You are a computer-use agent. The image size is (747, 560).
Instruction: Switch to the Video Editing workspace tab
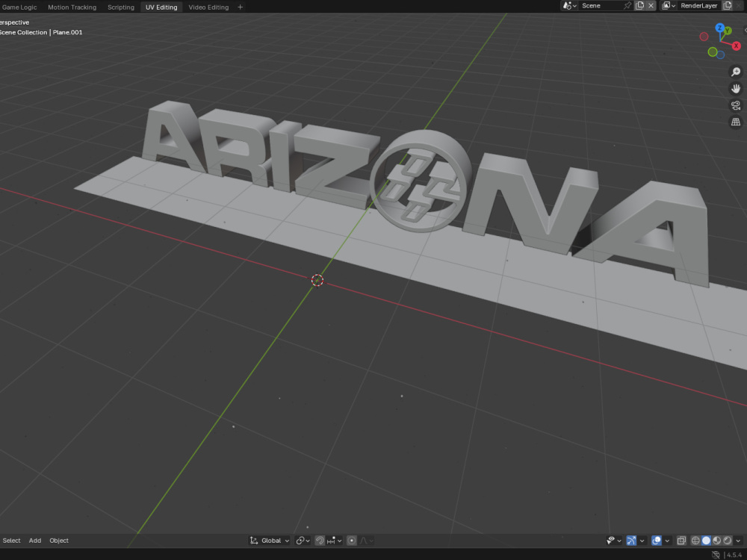(208, 7)
